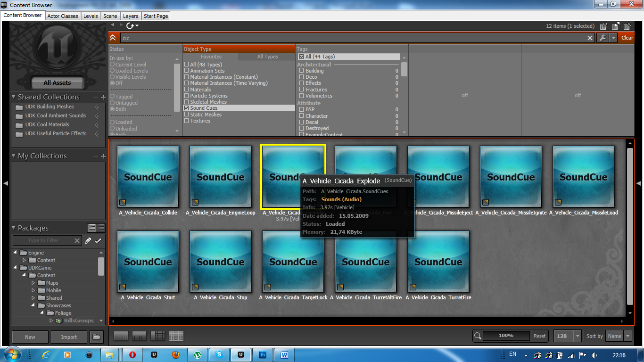The image size is (644, 362).
Task: Check the All (48 Types) checkbox
Action: (x=187, y=65)
